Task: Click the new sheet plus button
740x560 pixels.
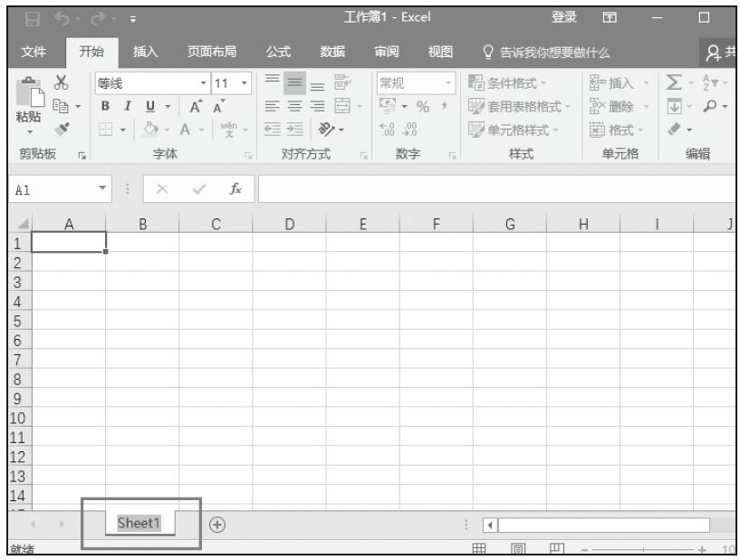Action: point(216,525)
